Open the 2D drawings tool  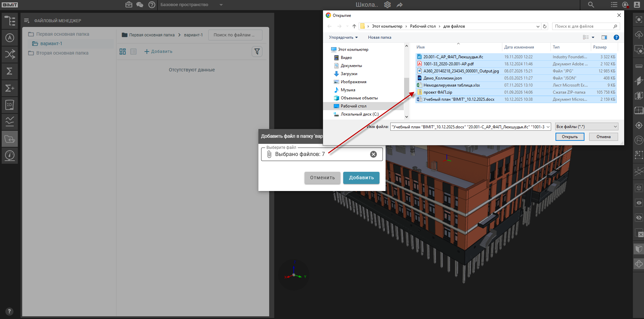point(10,105)
